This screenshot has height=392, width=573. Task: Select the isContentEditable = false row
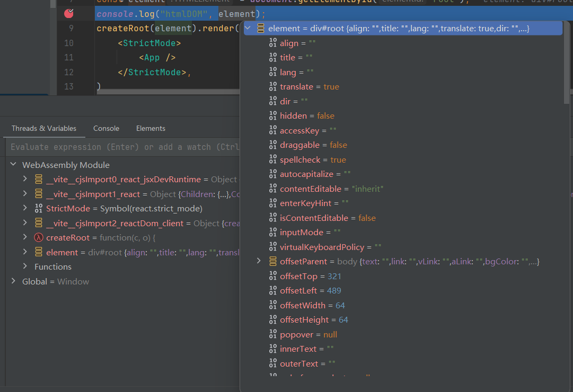(x=402, y=218)
